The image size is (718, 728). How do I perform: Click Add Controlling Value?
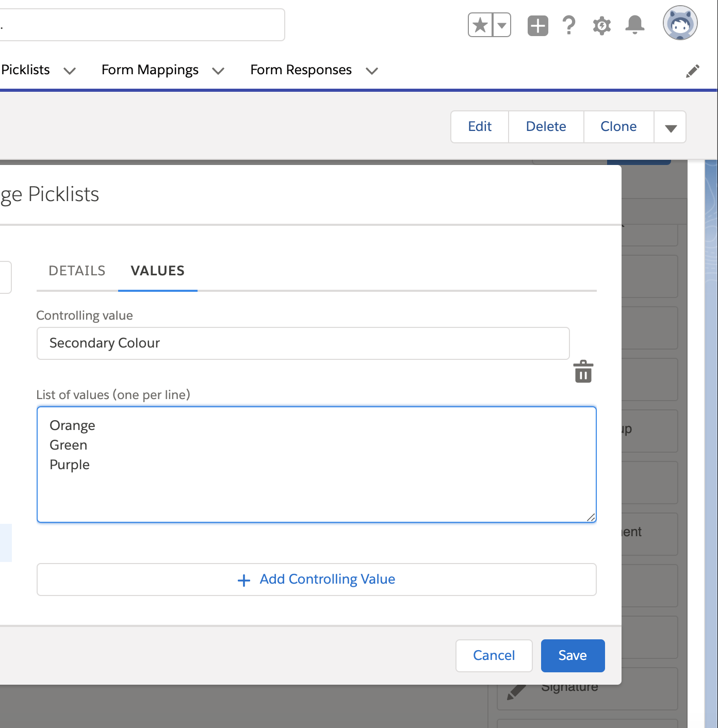pos(316,579)
